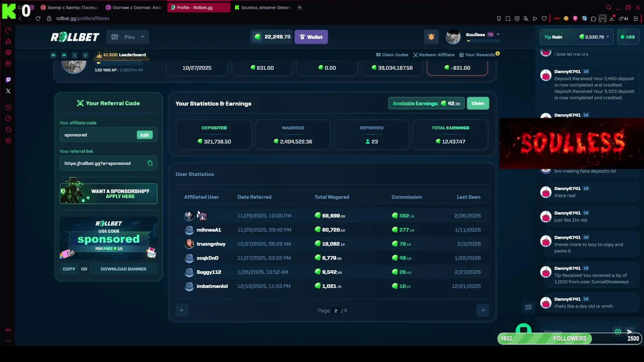Send the chat message with the arrow icon
Image resolution: width=644 pixels, height=362 pixels.
pyautogui.click(x=629, y=332)
